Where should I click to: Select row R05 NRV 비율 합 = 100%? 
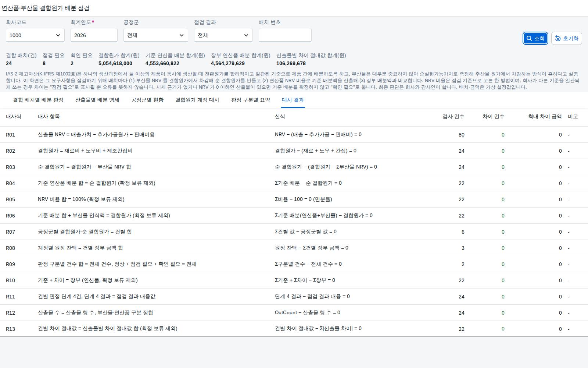point(81,199)
